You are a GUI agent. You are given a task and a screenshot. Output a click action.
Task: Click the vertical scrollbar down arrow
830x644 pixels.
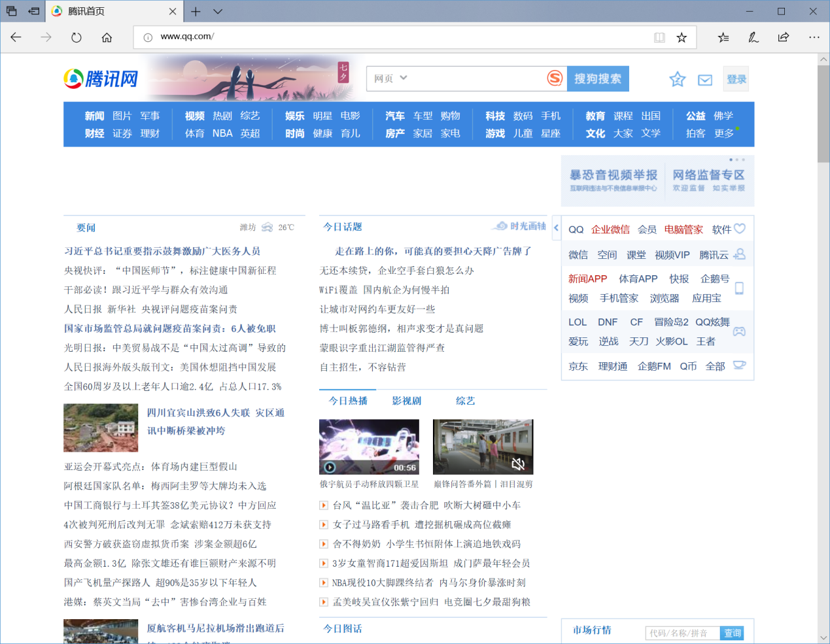click(823, 637)
